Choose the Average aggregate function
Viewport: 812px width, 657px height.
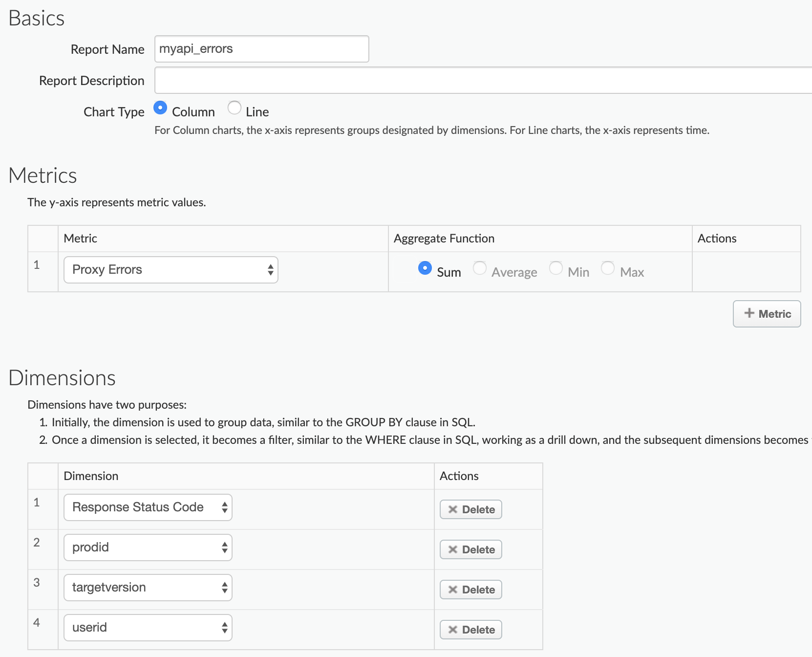point(480,268)
